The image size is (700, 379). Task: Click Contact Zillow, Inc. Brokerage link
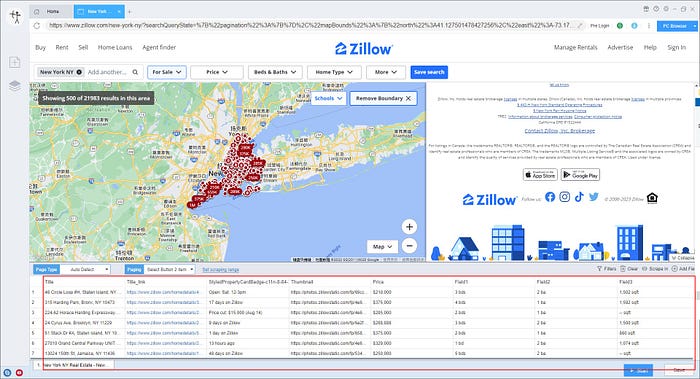[x=559, y=131]
